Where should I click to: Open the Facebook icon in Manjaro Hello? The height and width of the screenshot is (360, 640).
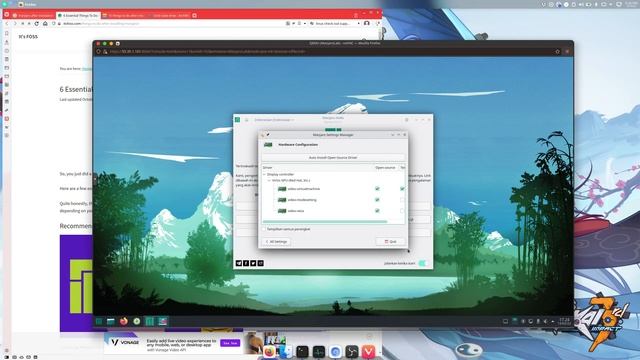coord(246,263)
